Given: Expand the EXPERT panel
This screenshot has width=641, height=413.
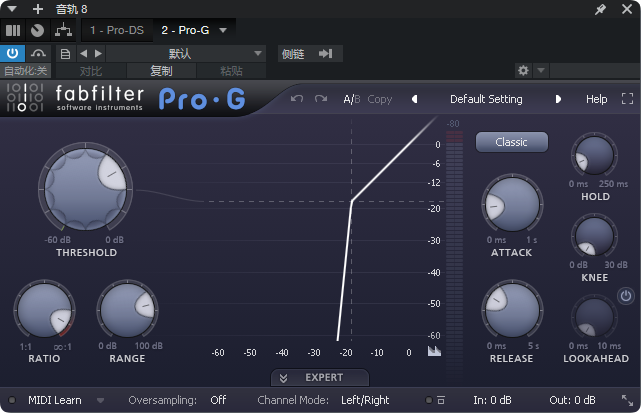Looking at the screenshot, I should [x=320, y=377].
